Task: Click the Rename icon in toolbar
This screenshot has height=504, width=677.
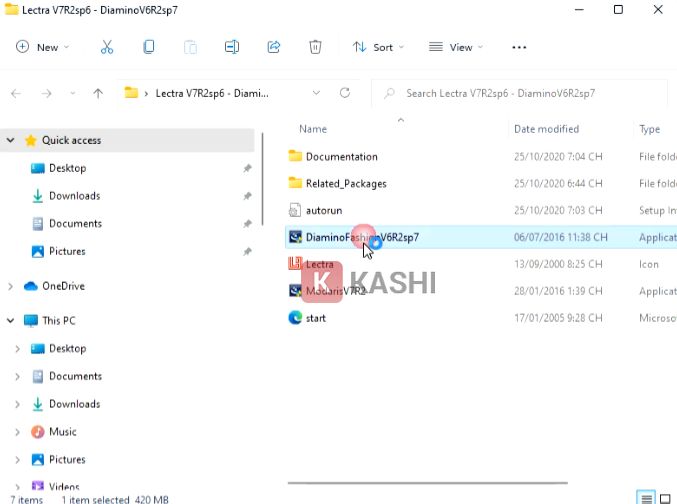Action: [x=232, y=47]
